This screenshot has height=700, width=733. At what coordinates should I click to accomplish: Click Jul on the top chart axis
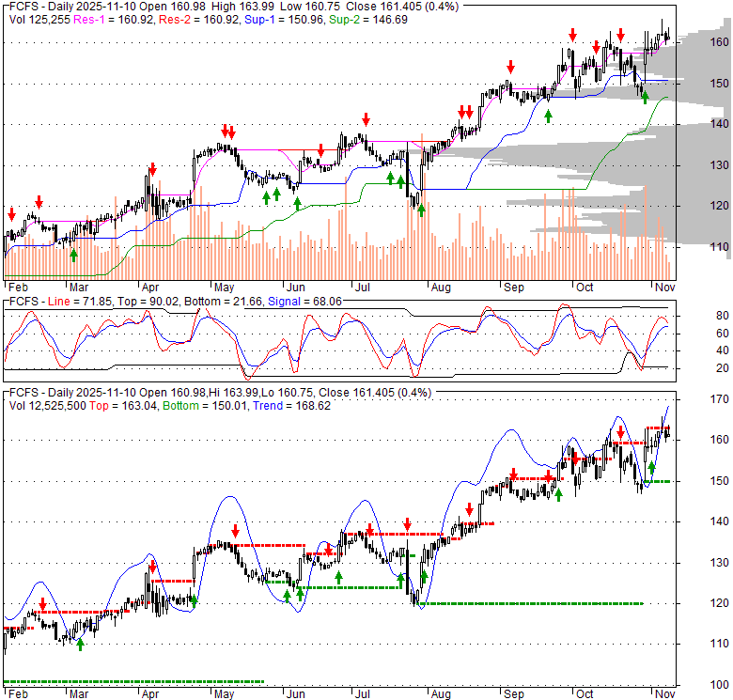pyautogui.click(x=363, y=288)
